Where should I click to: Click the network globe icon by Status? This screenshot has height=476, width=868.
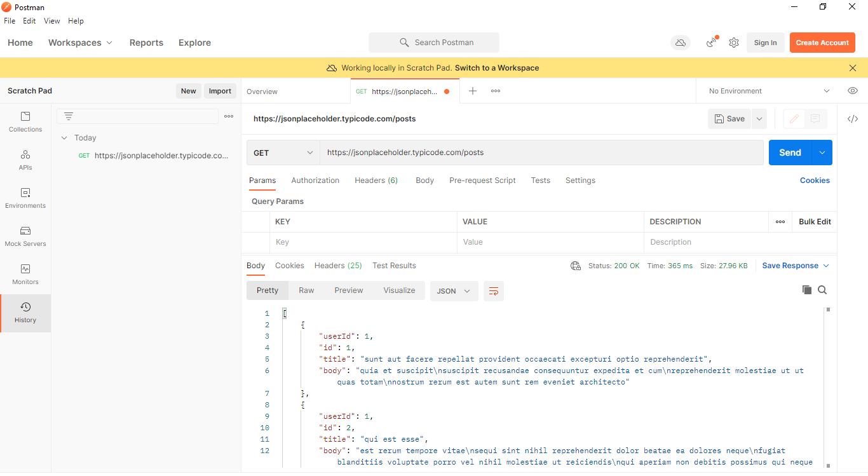[576, 266]
